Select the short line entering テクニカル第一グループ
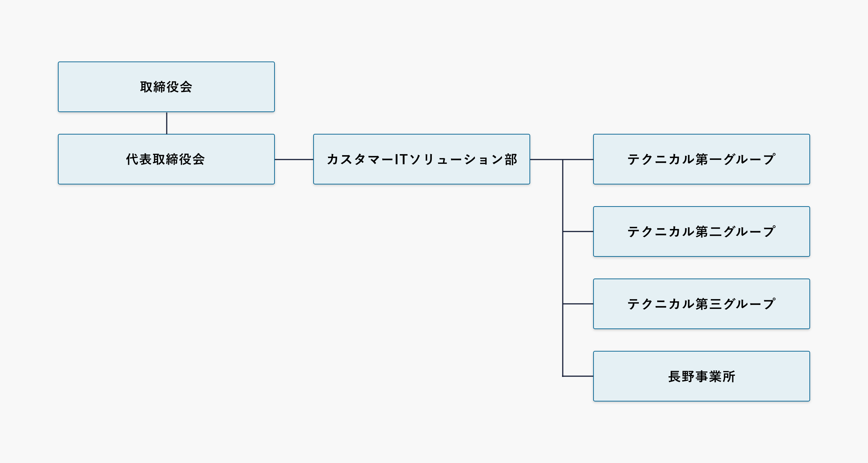The image size is (868, 463). tap(579, 160)
